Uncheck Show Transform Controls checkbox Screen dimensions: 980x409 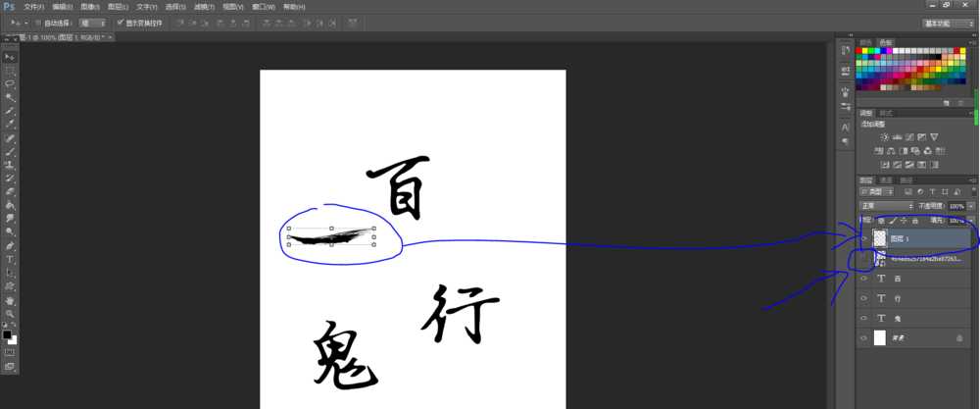121,24
